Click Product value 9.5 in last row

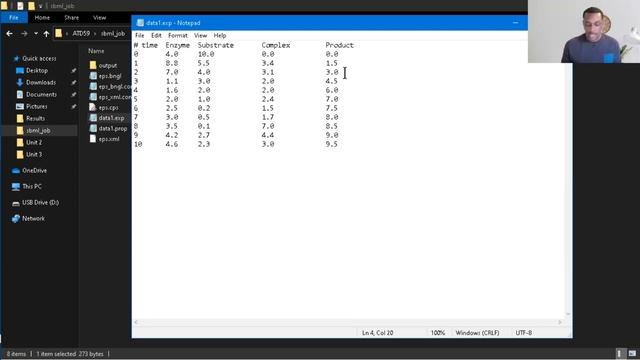click(x=331, y=144)
